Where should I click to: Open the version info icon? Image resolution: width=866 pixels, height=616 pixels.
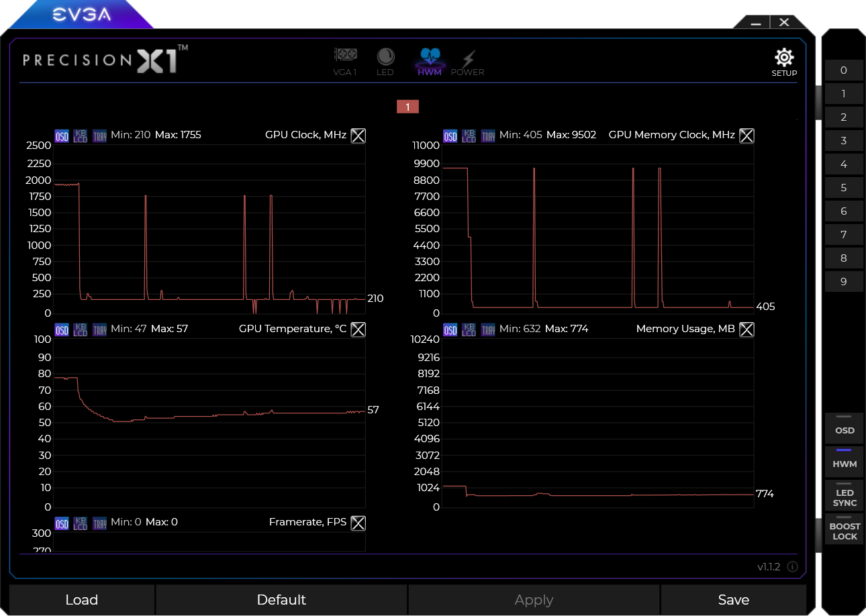(x=792, y=567)
